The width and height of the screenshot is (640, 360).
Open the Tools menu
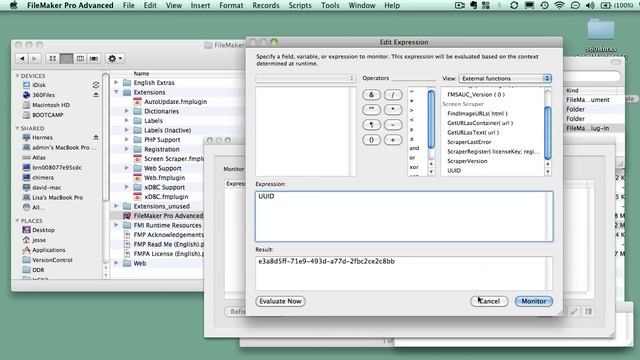pyautogui.click(x=330, y=5)
